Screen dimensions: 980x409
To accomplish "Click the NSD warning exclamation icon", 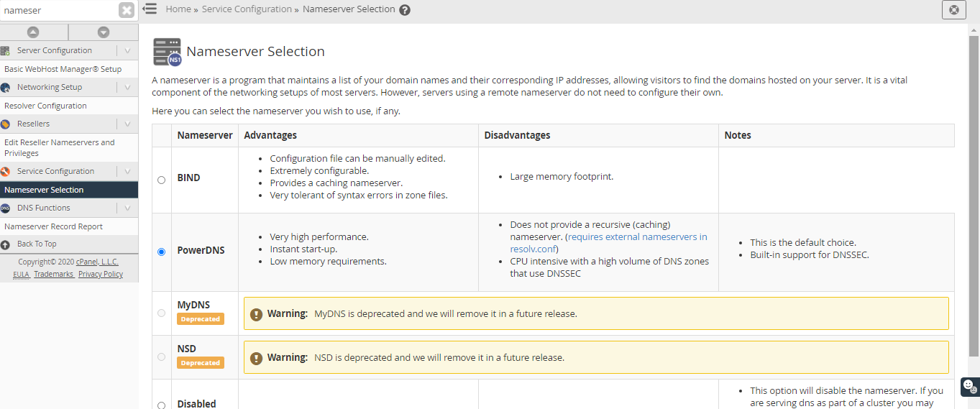I will click(256, 357).
